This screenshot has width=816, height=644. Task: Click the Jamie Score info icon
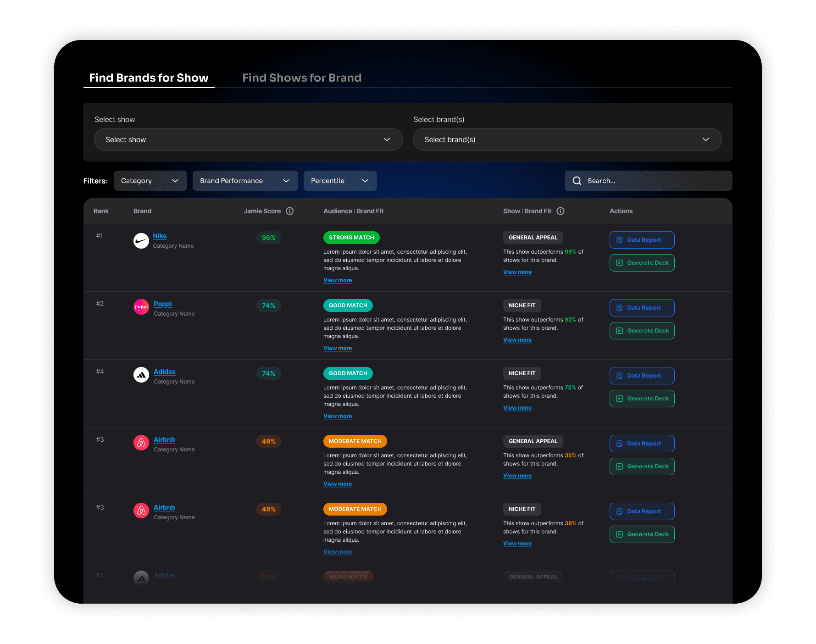click(x=289, y=211)
